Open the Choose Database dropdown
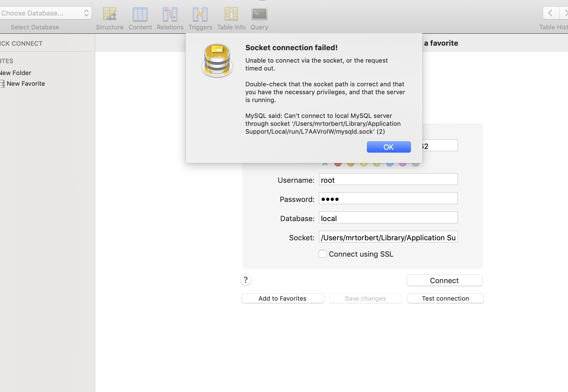 pyautogui.click(x=45, y=13)
